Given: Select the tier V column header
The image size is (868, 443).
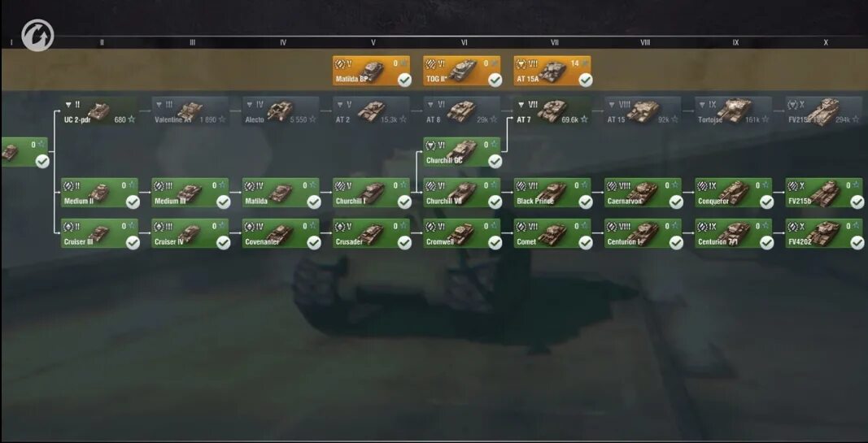Looking at the screenshot, I should click(373, 42).
